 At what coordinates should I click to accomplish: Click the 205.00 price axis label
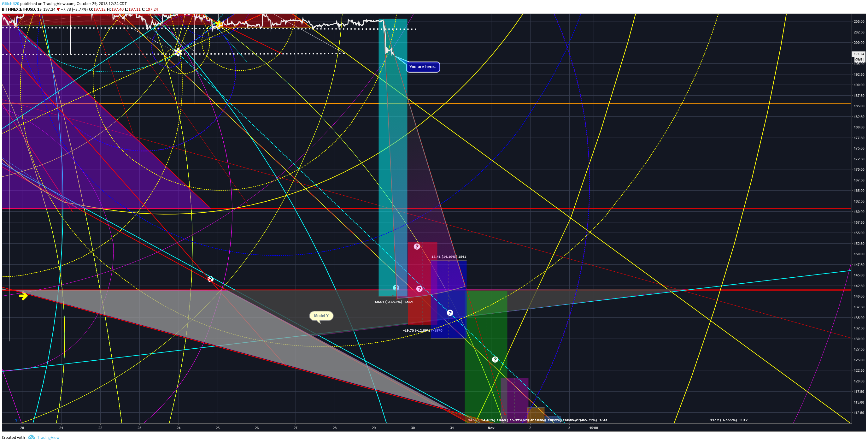(859, 21)
